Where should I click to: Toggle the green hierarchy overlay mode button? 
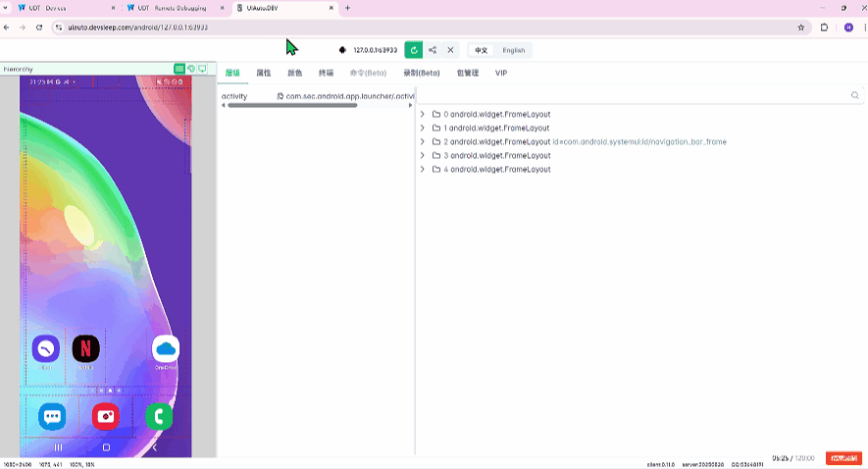179,69
